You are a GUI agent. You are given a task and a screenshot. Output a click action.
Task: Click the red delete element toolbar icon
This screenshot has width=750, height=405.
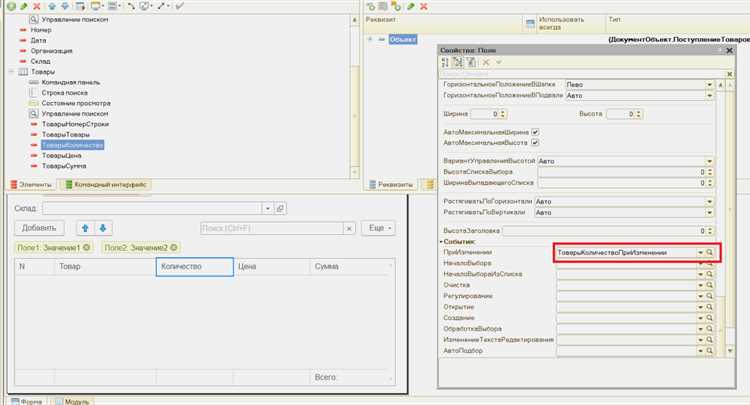pyautogui.click(x=37, y=6)
